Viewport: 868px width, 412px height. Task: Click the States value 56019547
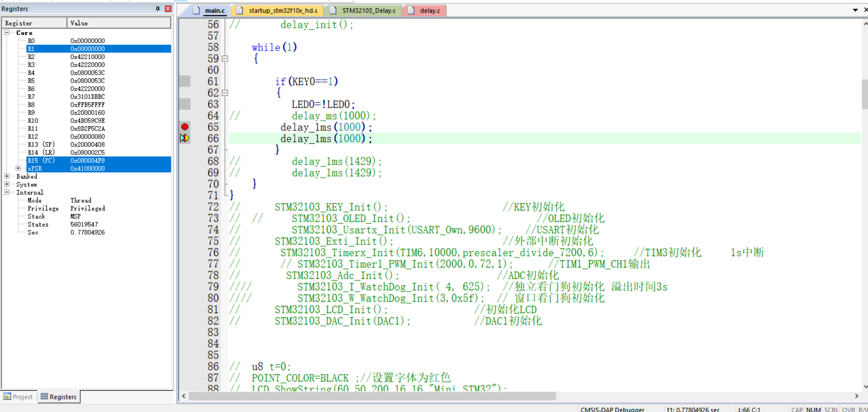click(x=84, y=224)
